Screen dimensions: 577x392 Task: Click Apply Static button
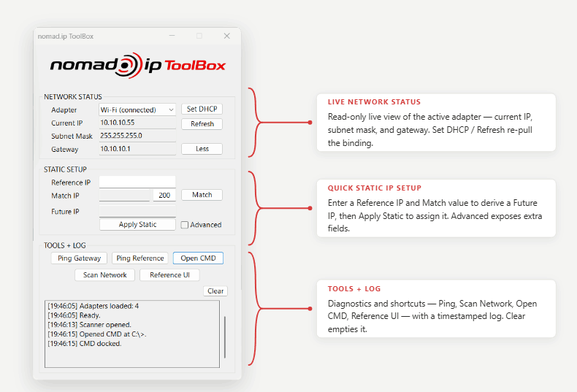pos(137,224)
